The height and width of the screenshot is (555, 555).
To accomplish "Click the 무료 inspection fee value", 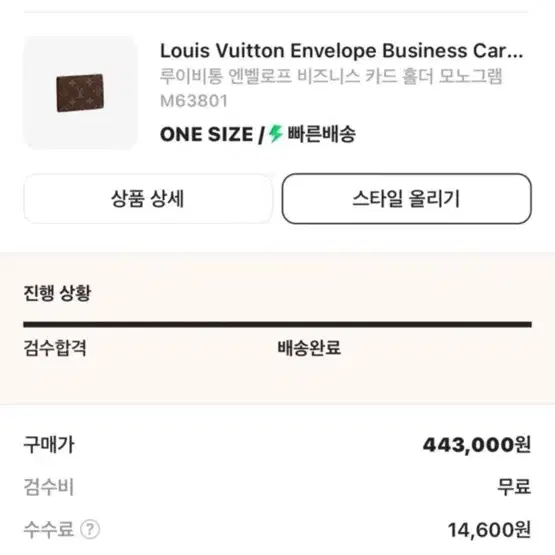I will pos(514,487).
